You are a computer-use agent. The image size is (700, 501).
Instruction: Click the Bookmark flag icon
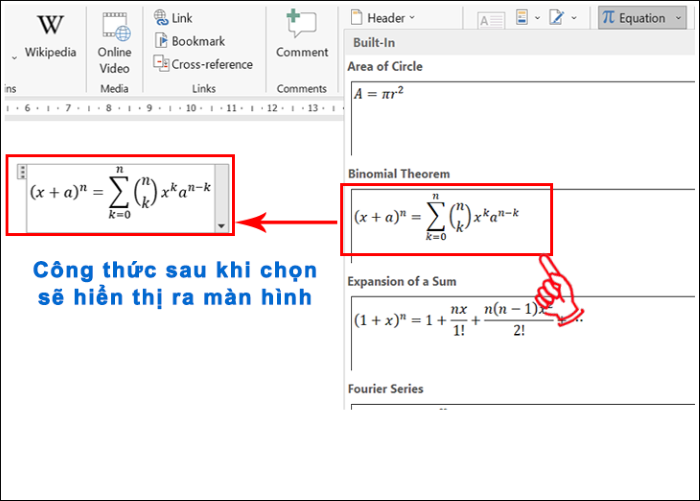161,41
